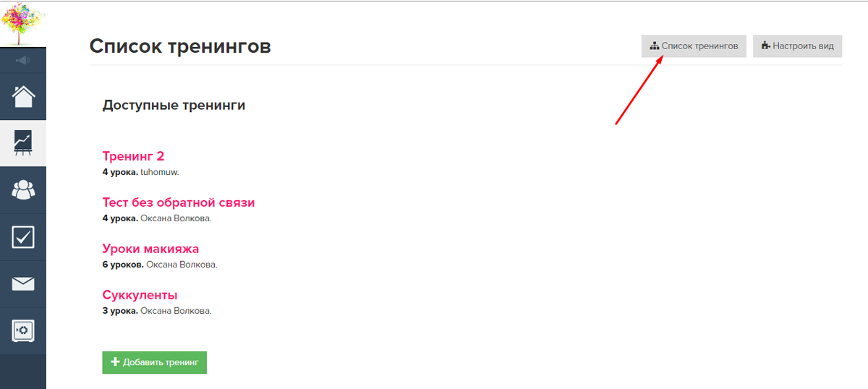Open the safe sales icon

point(23,331)
